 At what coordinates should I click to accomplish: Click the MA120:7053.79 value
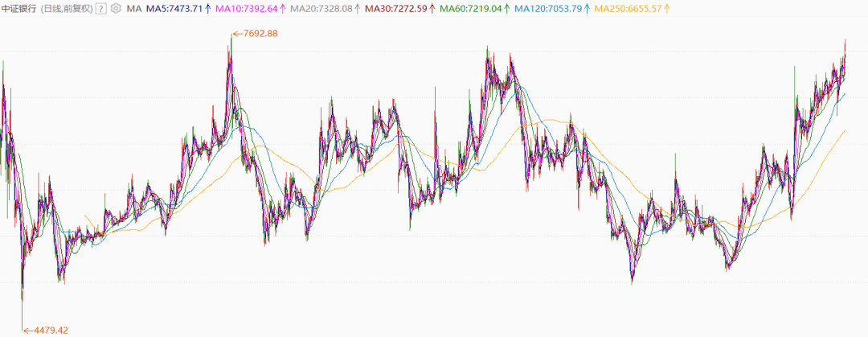coord(551,8)
